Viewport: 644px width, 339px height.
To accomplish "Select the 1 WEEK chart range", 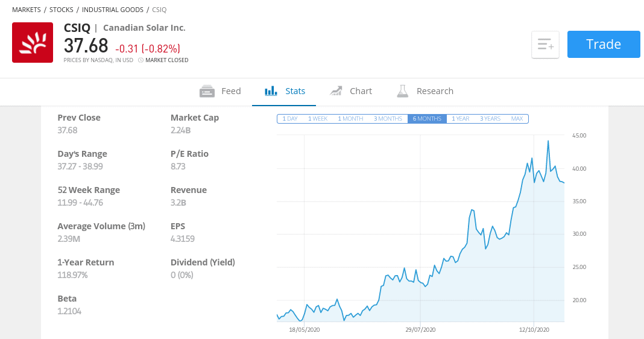I will click(318, 119).
